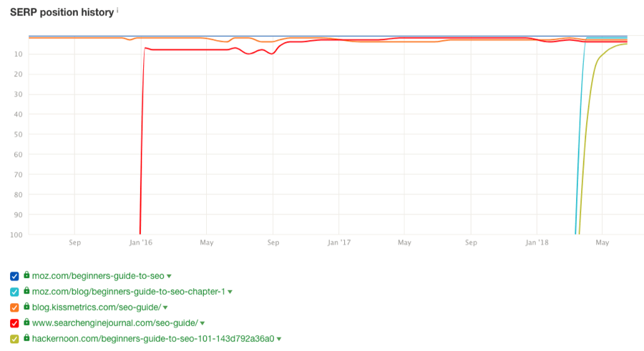The height and width of the screenshot is (351, 644).
Task: Click lock icon beside searchenginejournal.com URL
Action: tap(26, 322)
